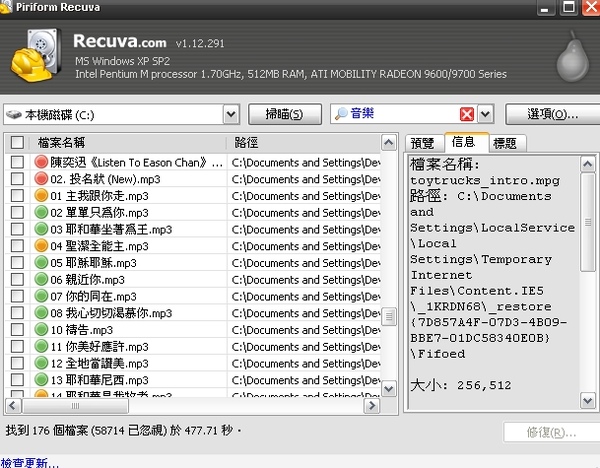Click the Recuva hard hat drive logo
Image resolution: width=600 pixels, height=468 pixels.
click(36, 55)
